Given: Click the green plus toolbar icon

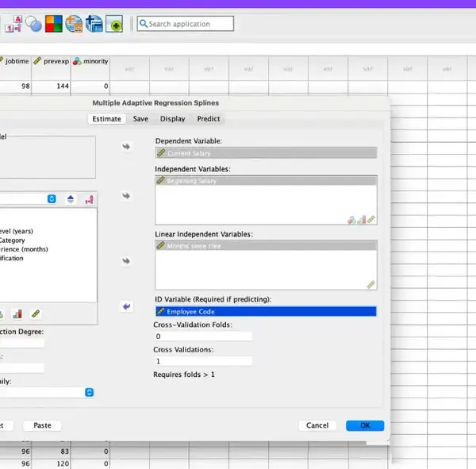Looking at the screenshot, I should click(x=114, y=24).
